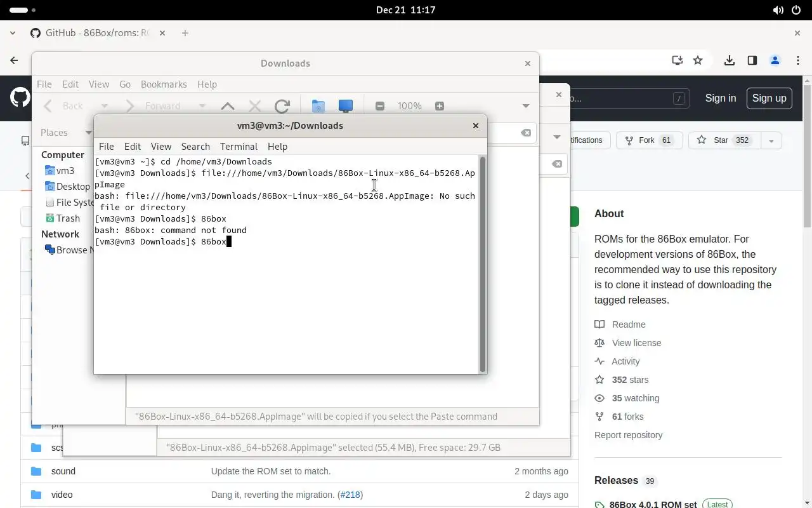The width and height of the screenshot is (812, 508).
Task: Open a new browser tab with plus
Action: (x=185, y=33)
